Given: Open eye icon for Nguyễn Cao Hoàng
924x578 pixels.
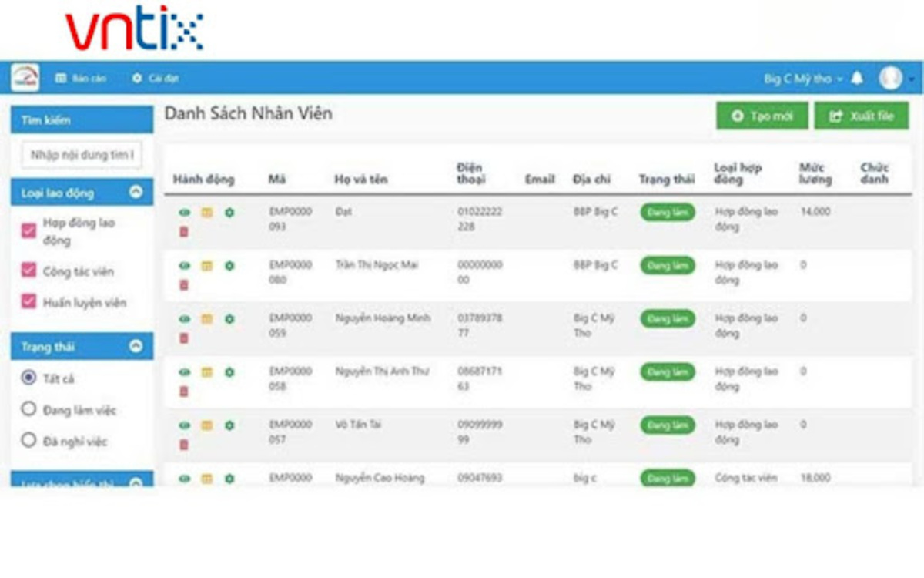Looking at the screenshot, I should [184, 478].
